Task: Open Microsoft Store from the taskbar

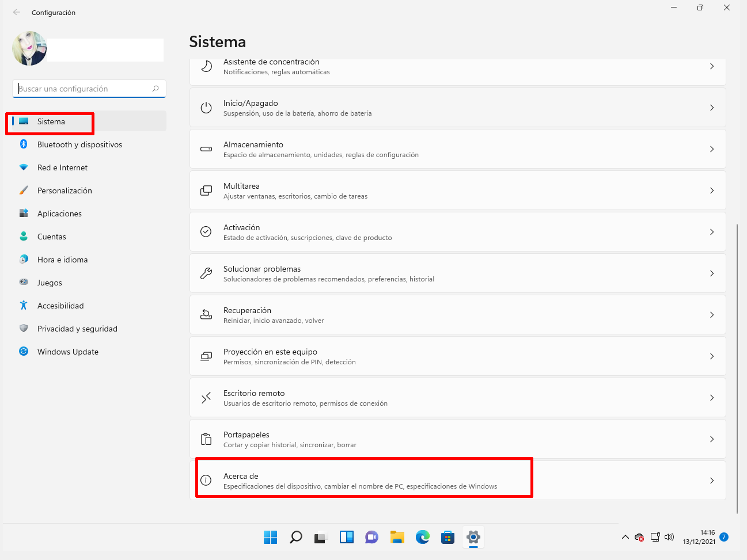Action: [x=448, y=537]
